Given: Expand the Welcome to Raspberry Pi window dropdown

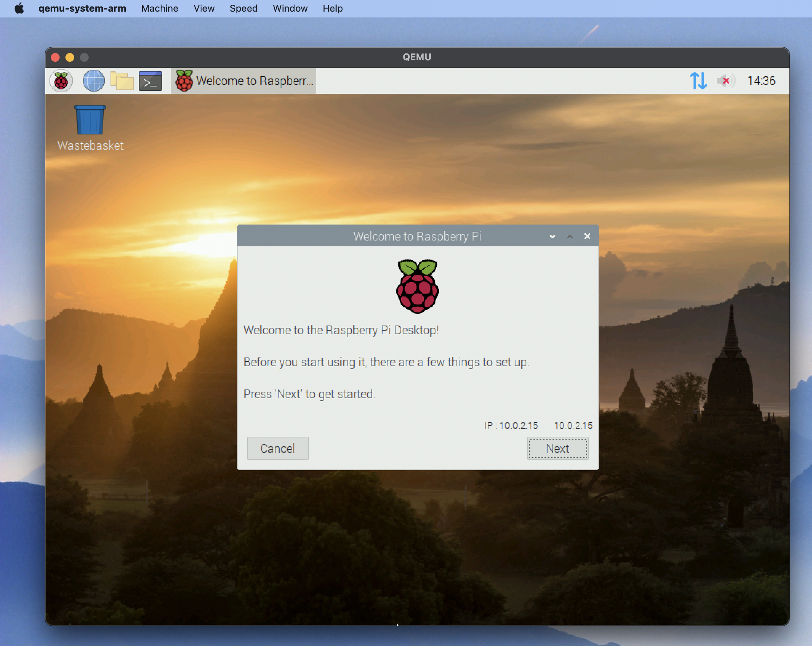Looking at the screenshot, I should pyautogui.click(x=550, y=235).
